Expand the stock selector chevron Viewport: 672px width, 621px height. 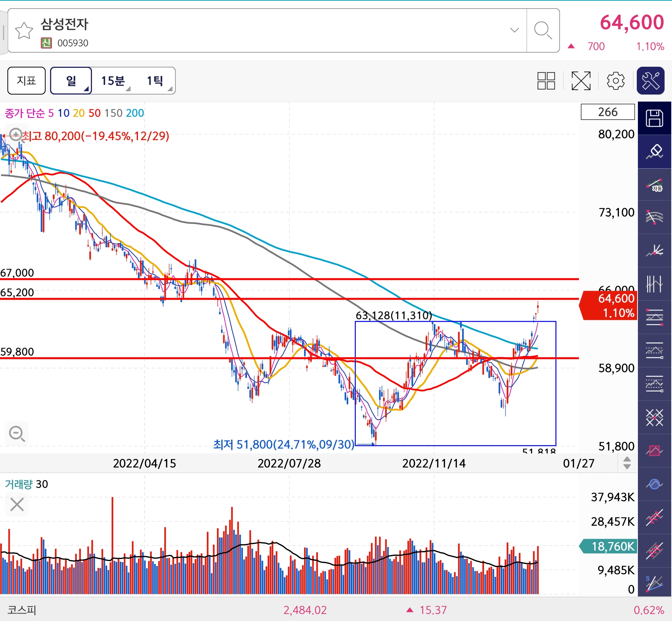[514, 30]
